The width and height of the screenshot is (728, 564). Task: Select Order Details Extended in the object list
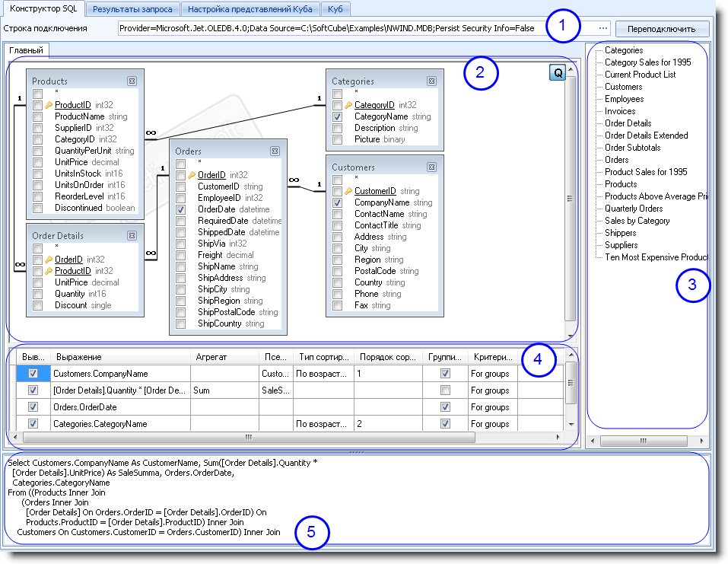coord(646,135)
